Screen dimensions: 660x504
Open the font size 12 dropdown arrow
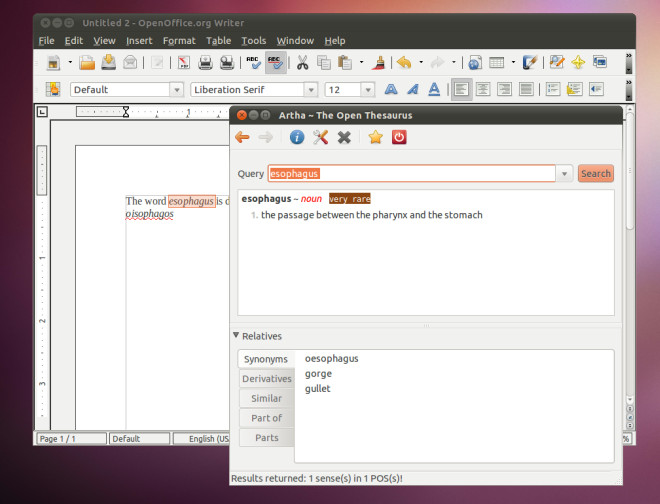[368, 90]
